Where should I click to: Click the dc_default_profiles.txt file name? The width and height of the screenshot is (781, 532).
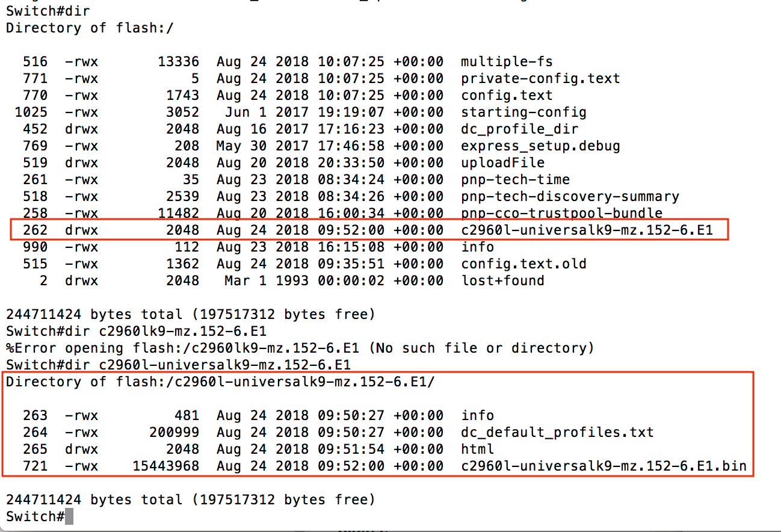pyautogui.click(x=557, y=432)
